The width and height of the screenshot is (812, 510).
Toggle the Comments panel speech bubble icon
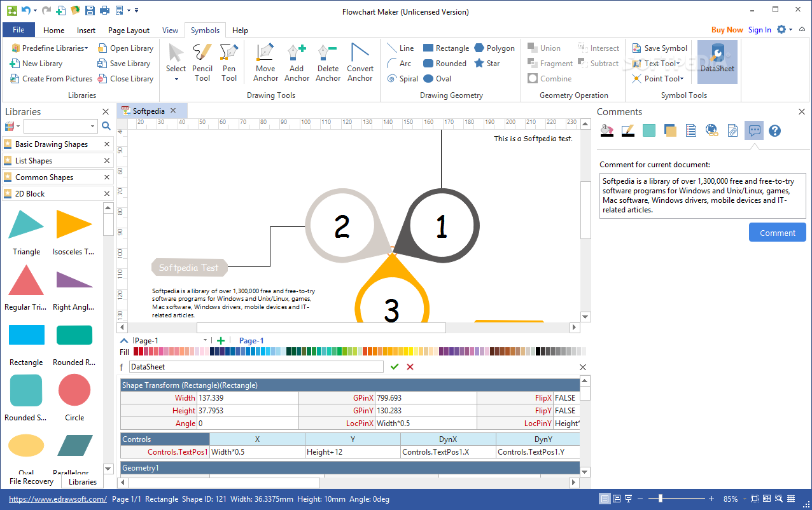(754, 131)
